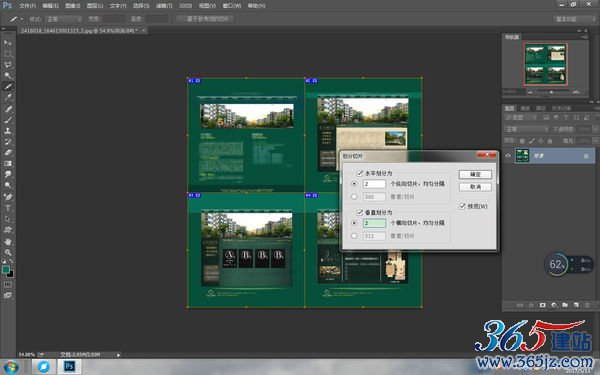This screenshot has width=600, height=375.
Task: Select the Dodge tool
Action: click(8, 185)
